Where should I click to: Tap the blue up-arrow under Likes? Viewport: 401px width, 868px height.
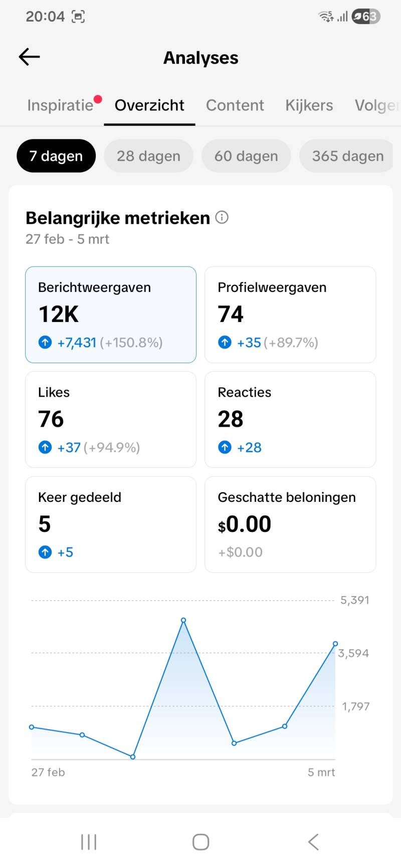45,447
